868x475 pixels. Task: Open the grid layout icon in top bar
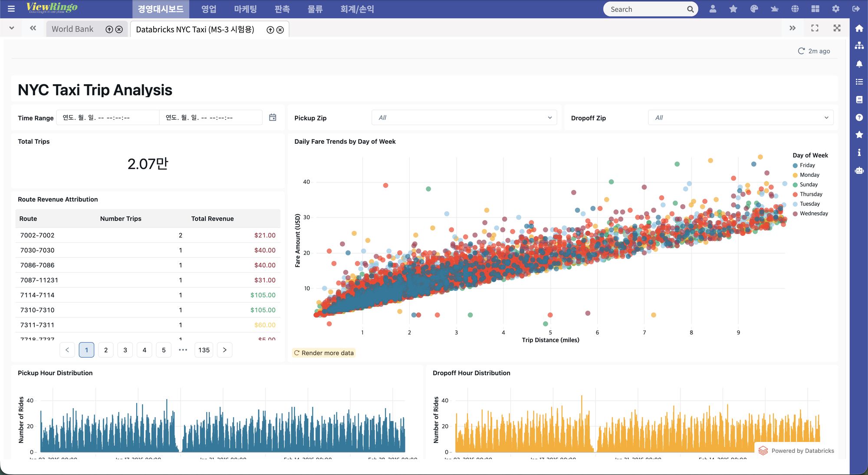point(815,9)
